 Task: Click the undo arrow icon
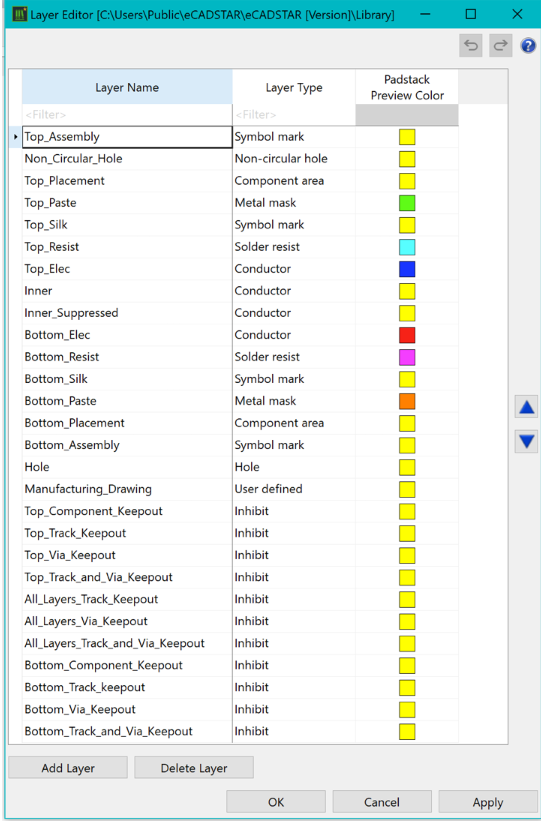pyautogui.click(x=471, y=46)
